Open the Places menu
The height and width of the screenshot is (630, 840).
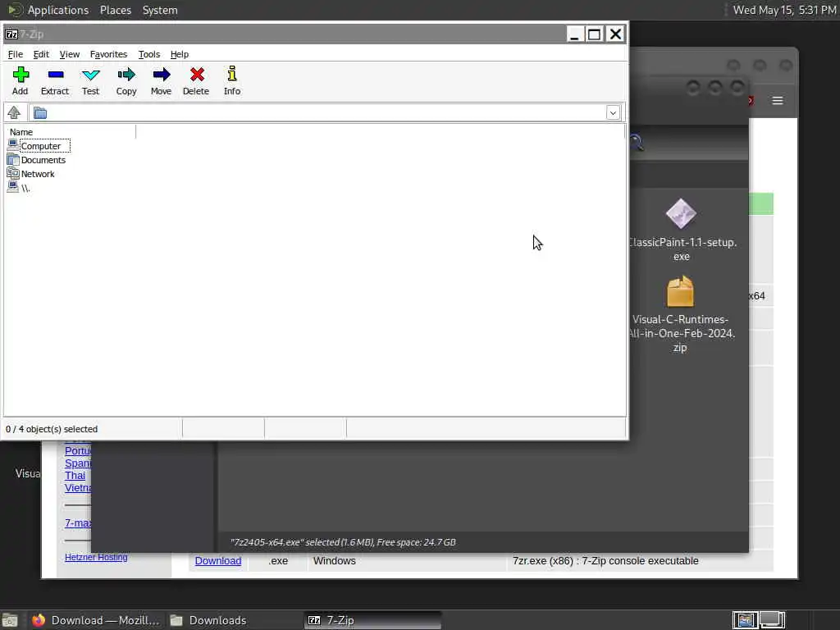point(115,10)
